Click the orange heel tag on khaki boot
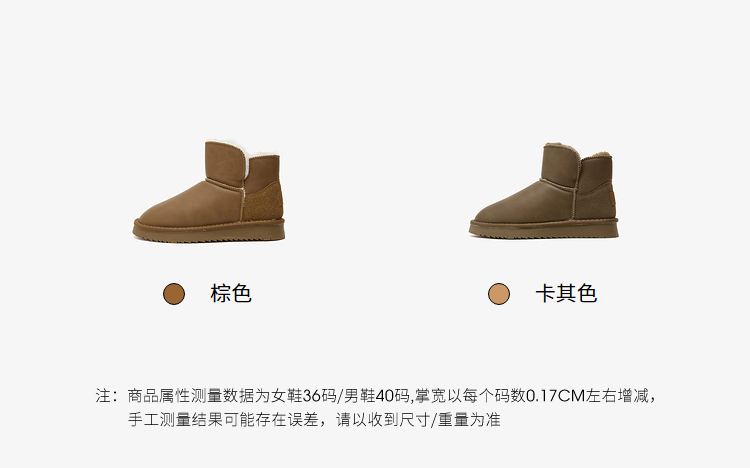The height and width of the screenshot is (468, 750). pos(612,197)
